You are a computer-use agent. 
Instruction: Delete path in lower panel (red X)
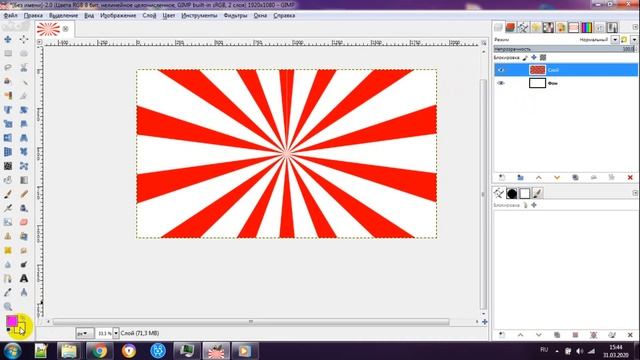630,335
